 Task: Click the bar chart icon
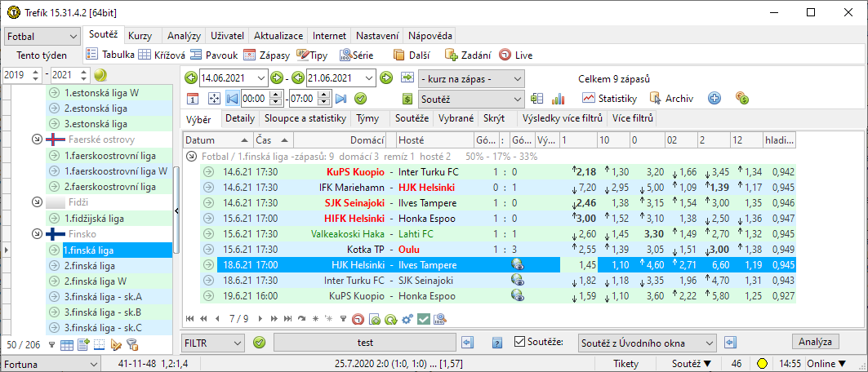point(558,99)
